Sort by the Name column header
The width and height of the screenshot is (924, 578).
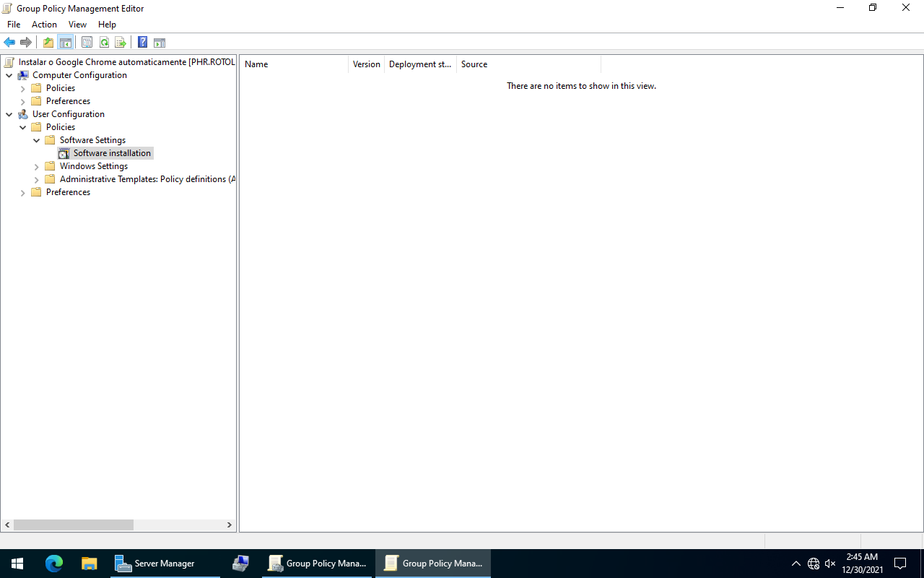294,64
